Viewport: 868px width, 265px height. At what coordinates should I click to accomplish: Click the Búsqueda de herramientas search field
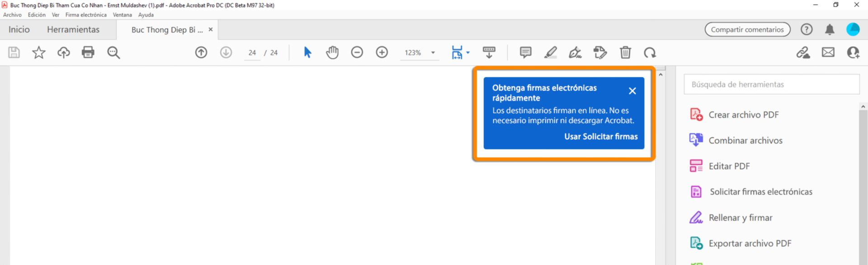pyautogui.click(x=772, y=84)
